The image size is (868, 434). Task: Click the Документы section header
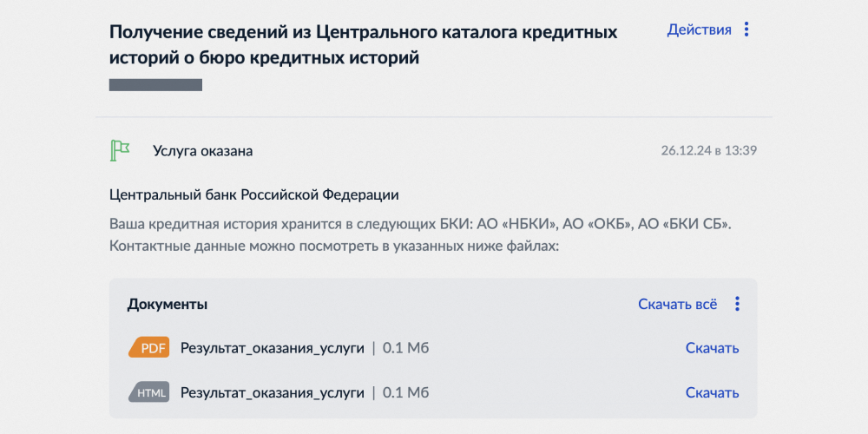click(167, 304)
